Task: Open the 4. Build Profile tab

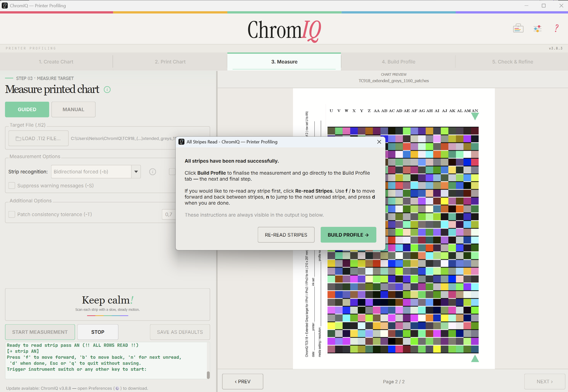Action: click(398, 62)
